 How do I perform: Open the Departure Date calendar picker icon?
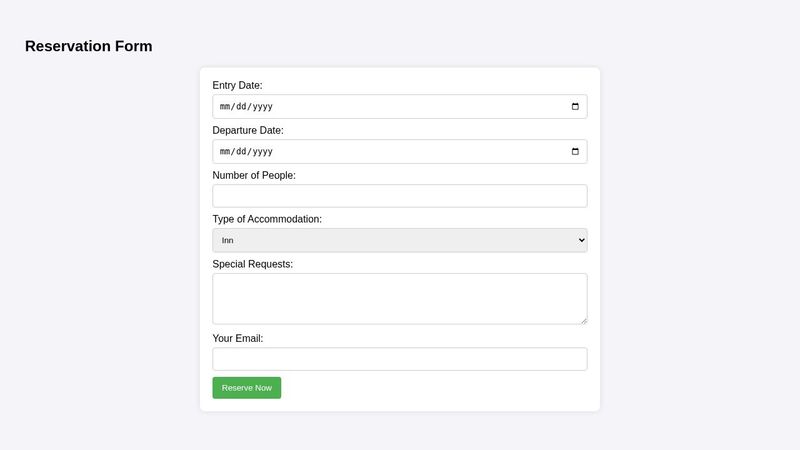[575, 152]
